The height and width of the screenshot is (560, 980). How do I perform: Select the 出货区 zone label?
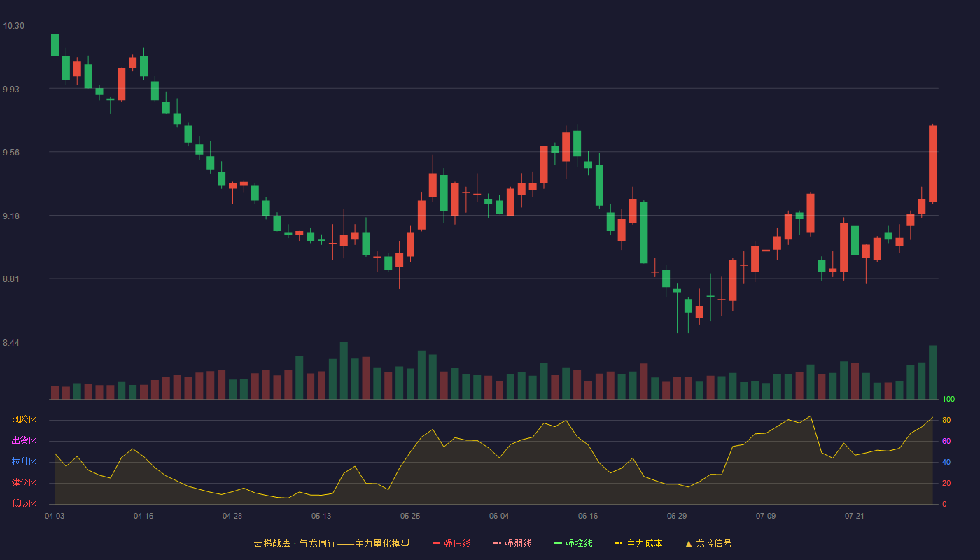(24, 441)
